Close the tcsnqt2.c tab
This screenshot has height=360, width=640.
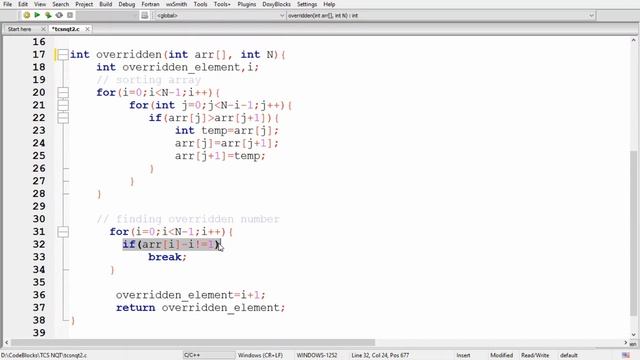point(87,29)
